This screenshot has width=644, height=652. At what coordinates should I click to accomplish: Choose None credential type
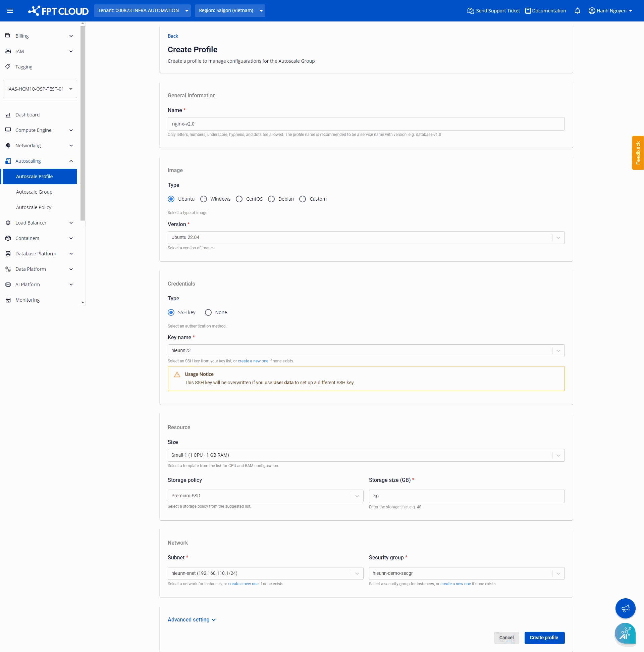pyautogui.click(x=208, y=312)
